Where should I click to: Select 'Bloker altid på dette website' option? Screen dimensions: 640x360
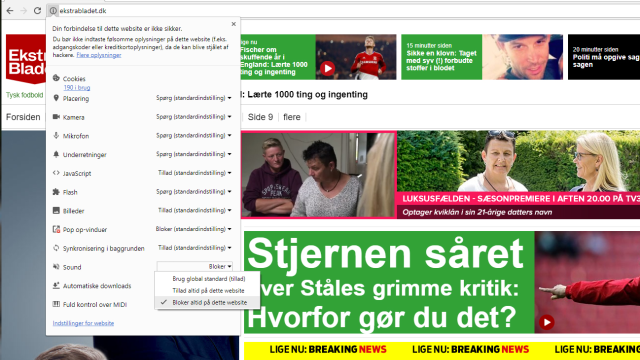coord(207,302)
